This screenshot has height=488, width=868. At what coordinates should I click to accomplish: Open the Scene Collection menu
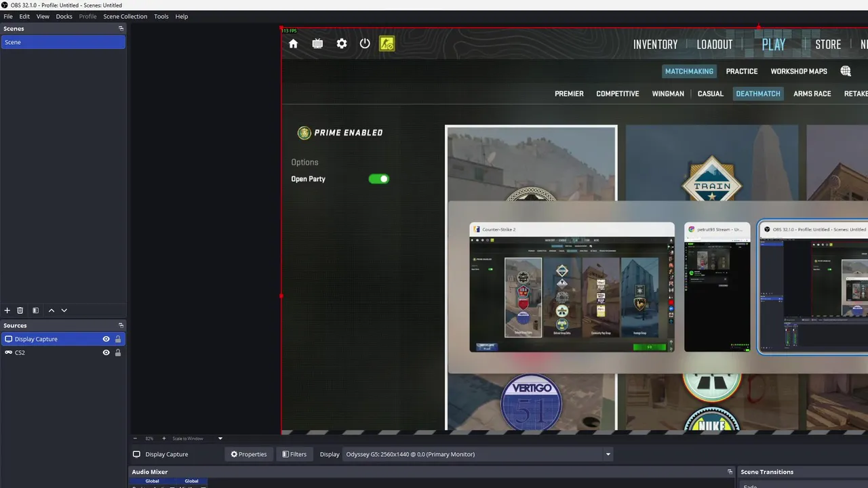click(125, 16)
